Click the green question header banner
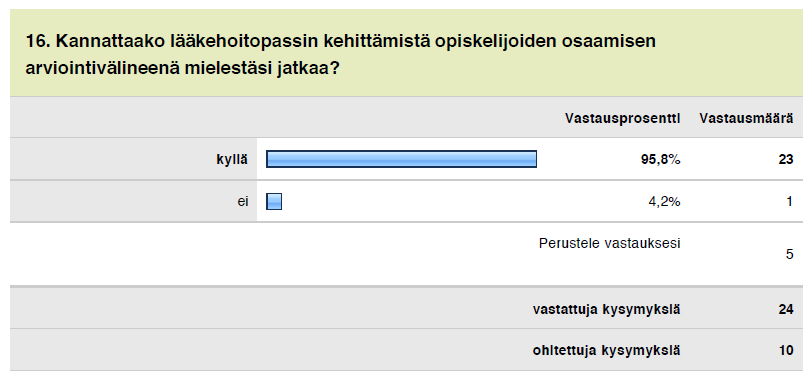 406,53
